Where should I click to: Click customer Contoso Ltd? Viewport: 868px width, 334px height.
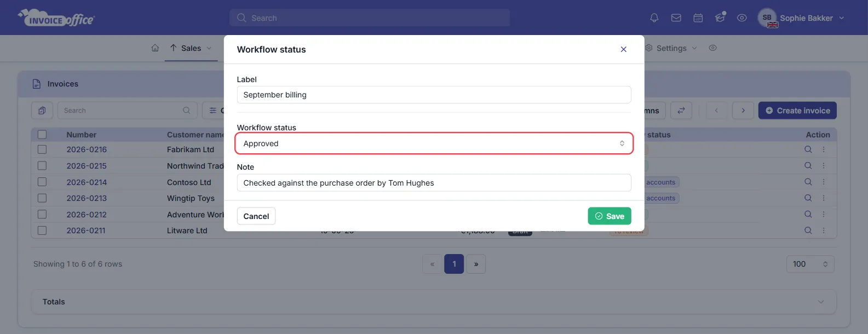click(x=189, y=182)
